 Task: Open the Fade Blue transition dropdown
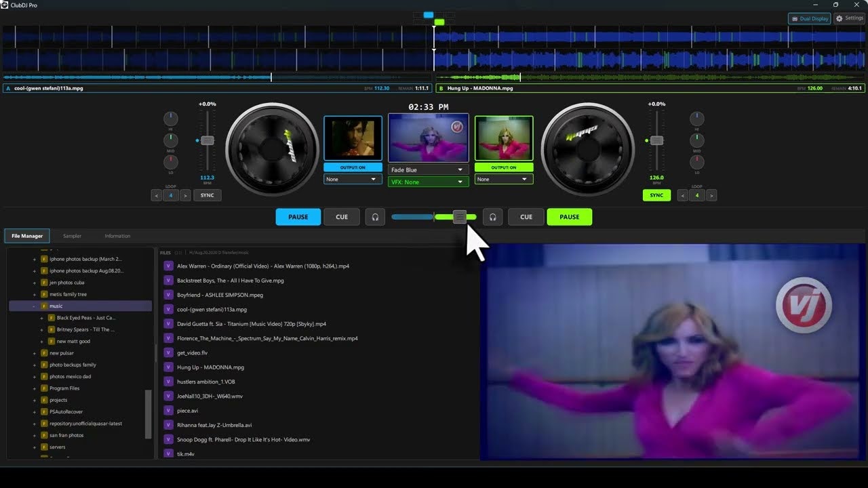pyautogui.click(x=428, y=169)
